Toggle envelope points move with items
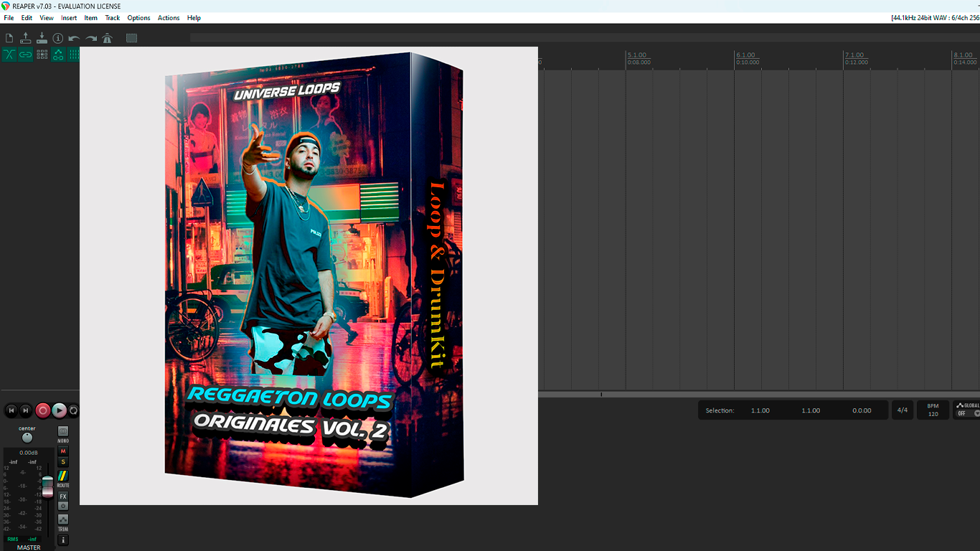 coord(58,55)
